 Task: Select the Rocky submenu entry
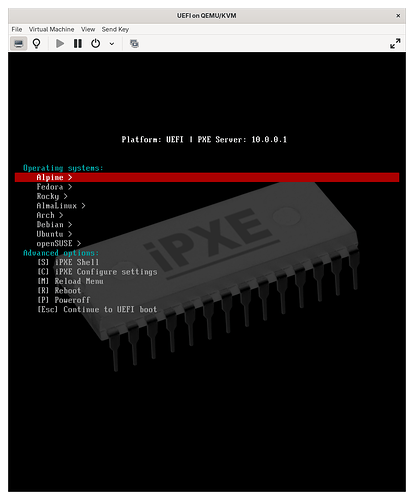click(52, 196)
